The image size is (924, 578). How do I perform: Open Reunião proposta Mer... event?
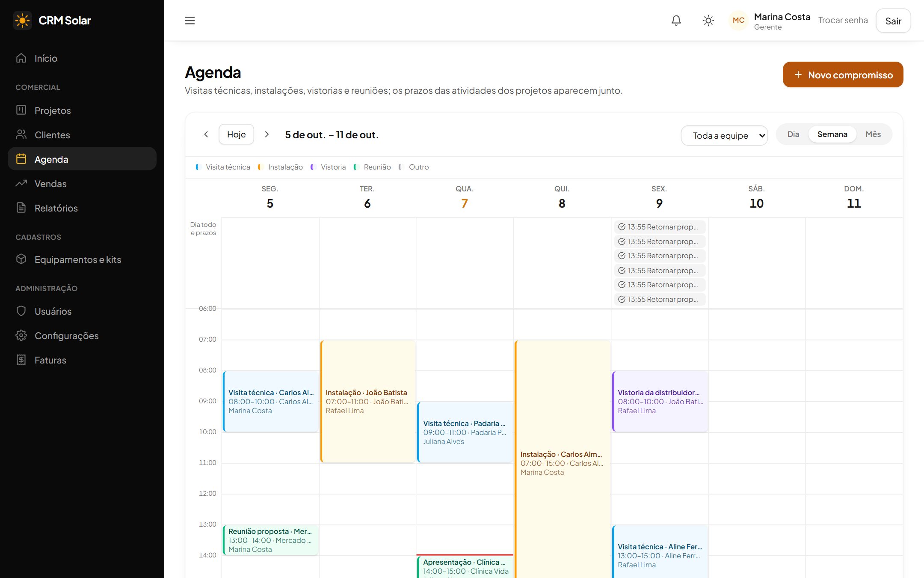click(x=271, y=540)
